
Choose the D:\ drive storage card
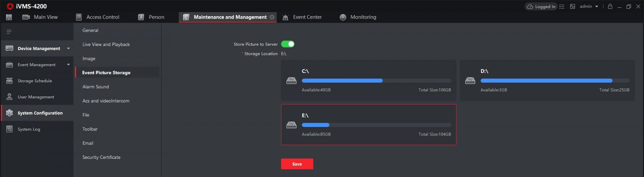tap(547, 80)
